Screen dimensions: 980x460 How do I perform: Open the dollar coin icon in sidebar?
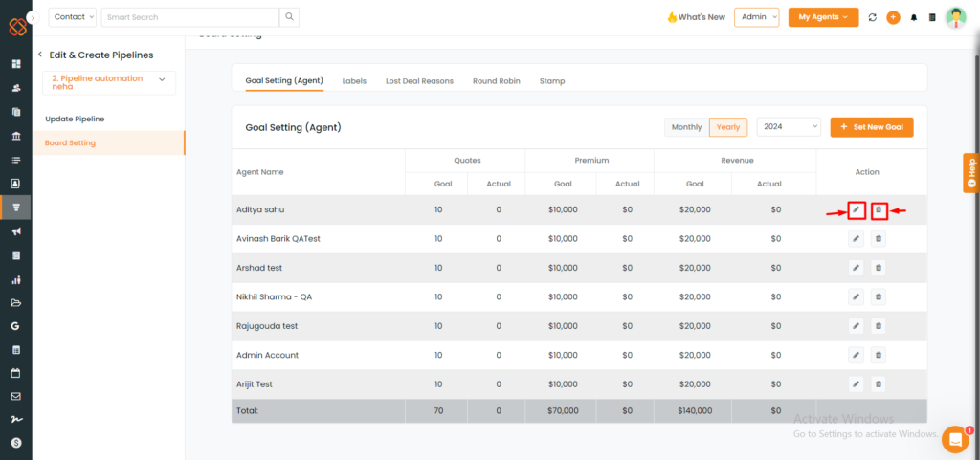point(16,443)
